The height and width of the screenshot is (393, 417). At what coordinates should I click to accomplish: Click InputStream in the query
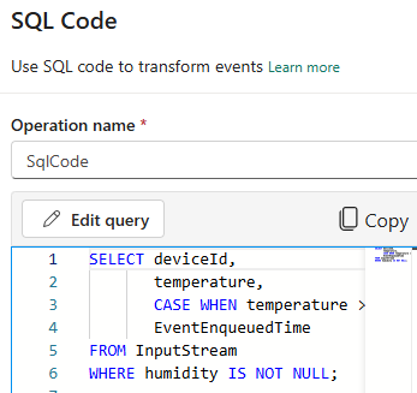[x=186, y=351]
